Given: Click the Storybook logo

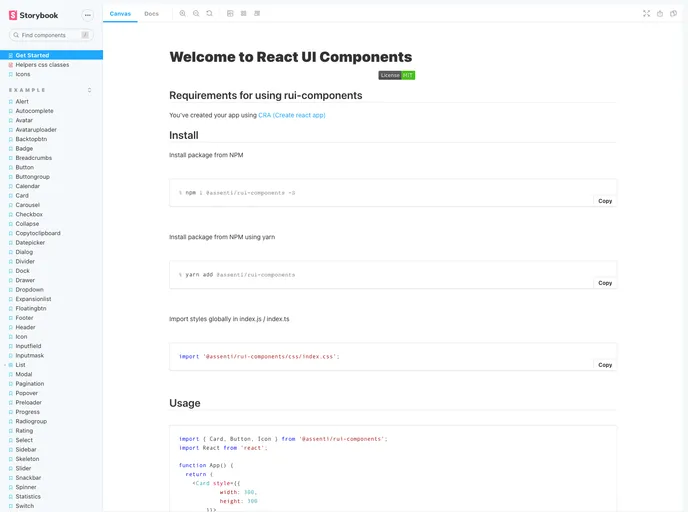Looking at the screenshot, I should (33, 15).
